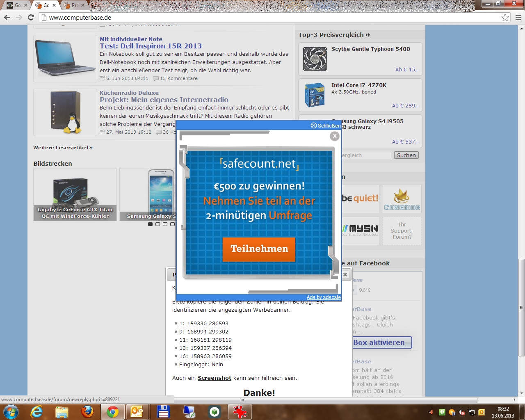The width and height of the screenshot is (525, 420).
Task: Launch Internet Explorer from the taskbar
Action: 37,412
